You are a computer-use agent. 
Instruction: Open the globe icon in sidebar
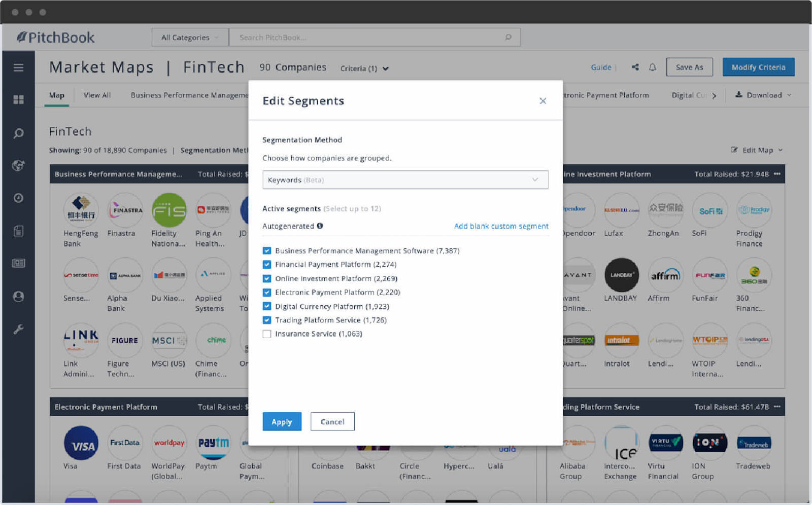point(18,165)
